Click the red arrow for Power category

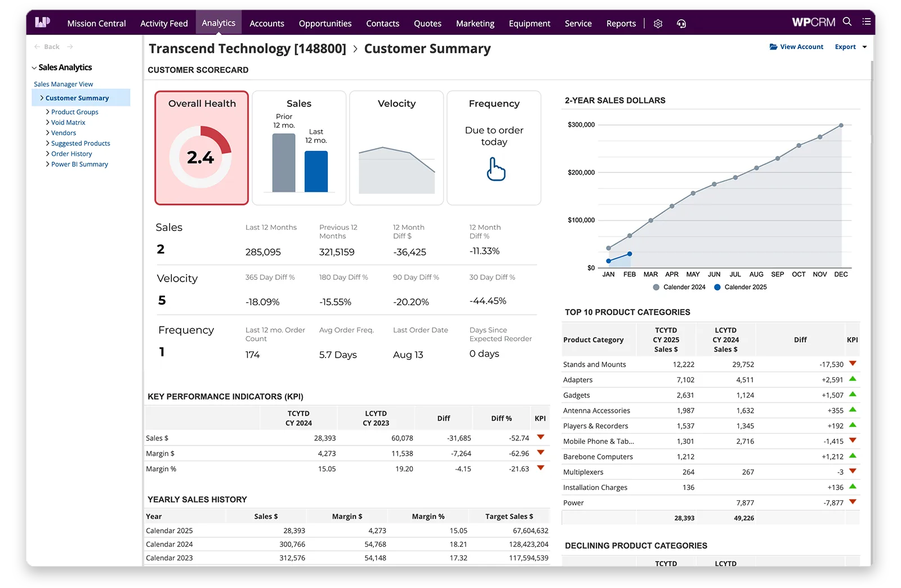(853, 502)
